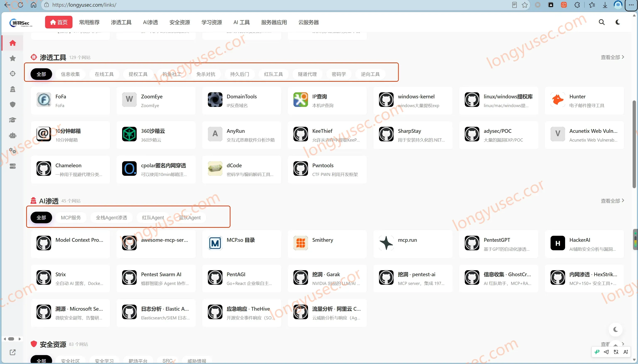This screenshot has height=364, width=638.
Task: Select the 信息收集 filter tab
Action: (x=70, y=74)
